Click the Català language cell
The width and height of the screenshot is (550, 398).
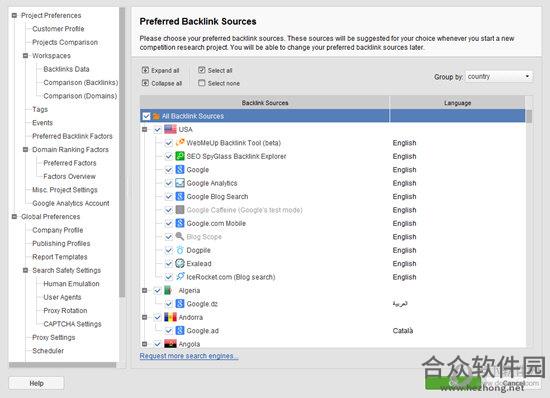tap(403, 331)
